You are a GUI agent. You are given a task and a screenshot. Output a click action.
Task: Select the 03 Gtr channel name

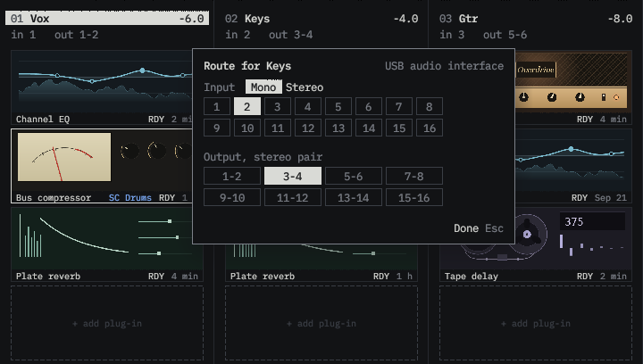coord(468,19)
